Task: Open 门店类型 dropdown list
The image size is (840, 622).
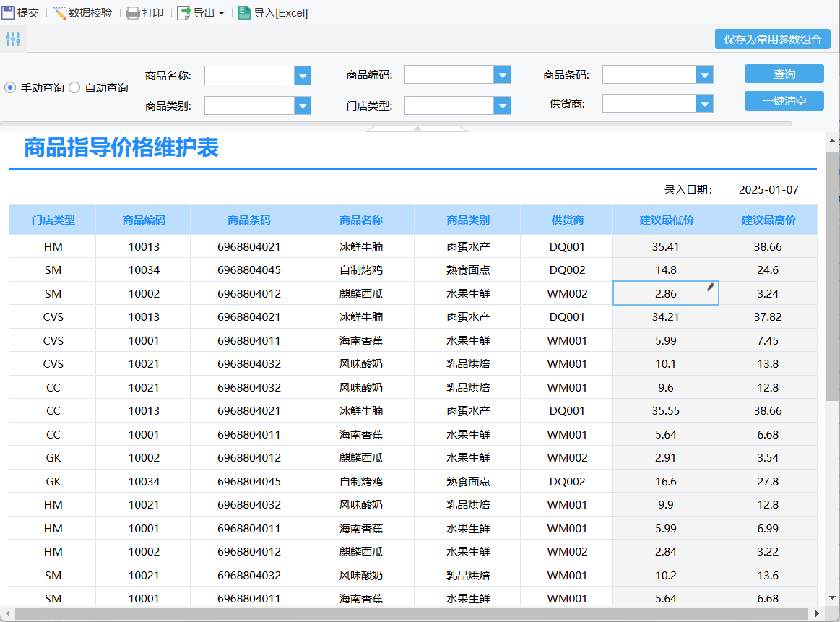Action: pyautogui.click(x=503, y=105)
